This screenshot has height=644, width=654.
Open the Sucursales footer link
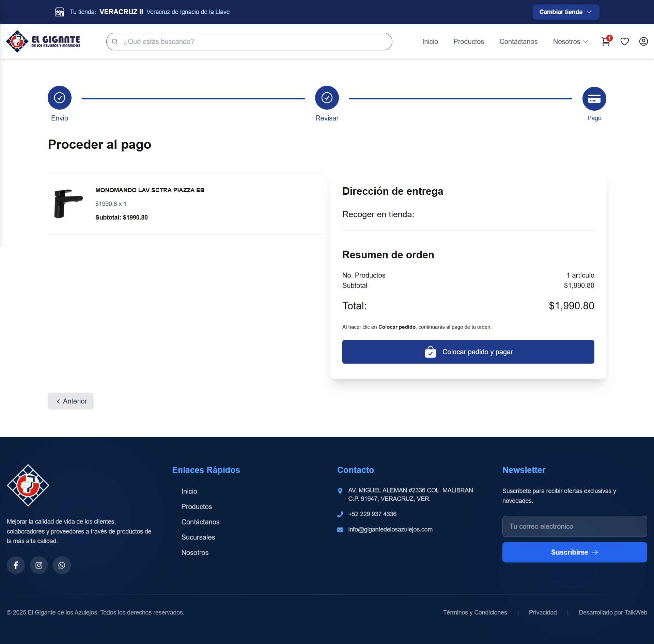point(198,537)
